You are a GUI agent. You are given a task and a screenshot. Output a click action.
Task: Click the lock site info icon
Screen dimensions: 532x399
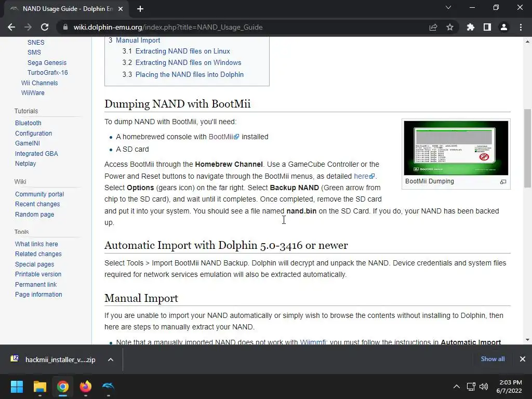point(65,27)
